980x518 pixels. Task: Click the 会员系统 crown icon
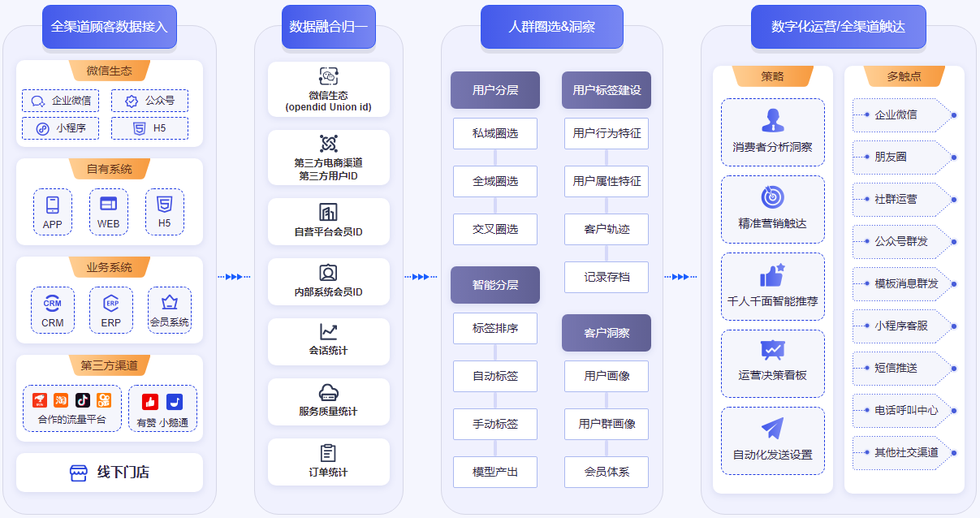(x=170, y=303)
